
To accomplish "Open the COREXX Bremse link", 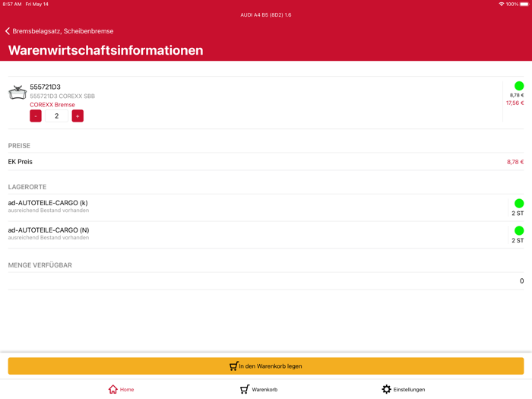I will tap(52, 105).
